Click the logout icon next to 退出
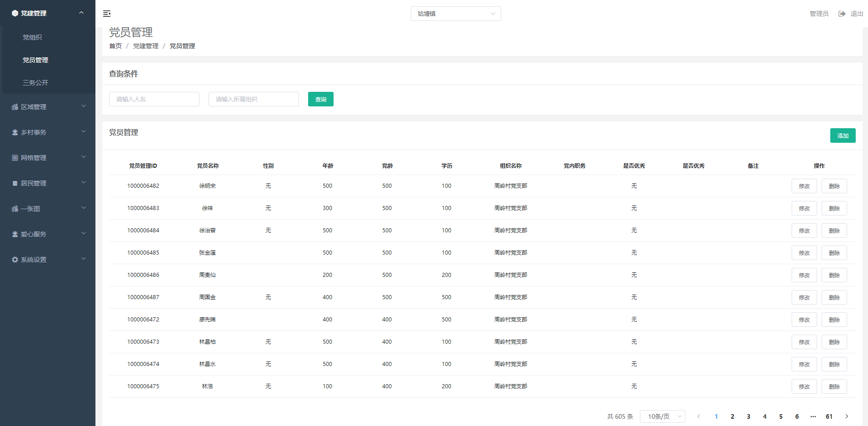The image size is (868, 426). coord(842,14)
